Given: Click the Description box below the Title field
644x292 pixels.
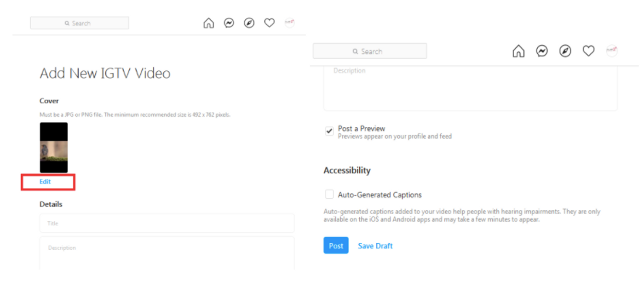Looking at the screenshot, I should (x=167, y=253).
